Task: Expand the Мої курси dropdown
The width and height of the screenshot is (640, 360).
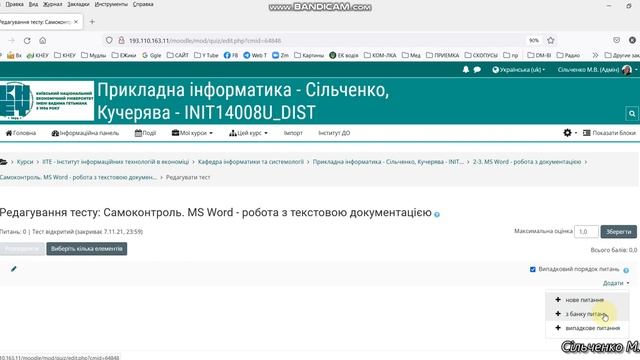Action: coord(192,133)
